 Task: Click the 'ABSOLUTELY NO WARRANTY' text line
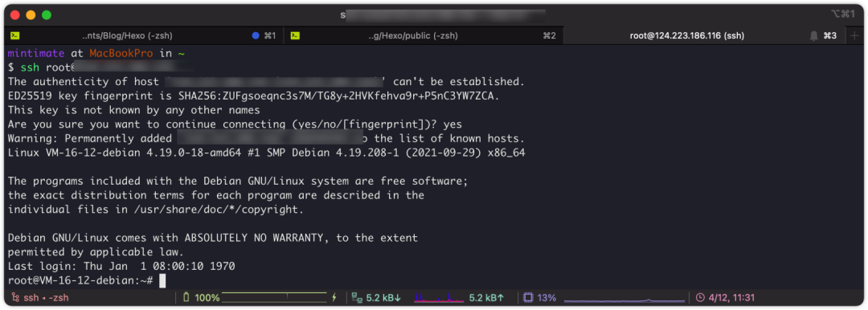[x=212, y=238]
